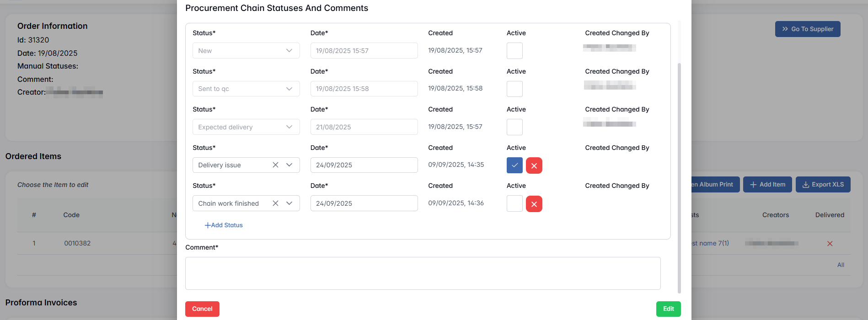Expand the Chain work finished dropdown
The height and width of the screenshot is (320, 868).
pos(289,203)
